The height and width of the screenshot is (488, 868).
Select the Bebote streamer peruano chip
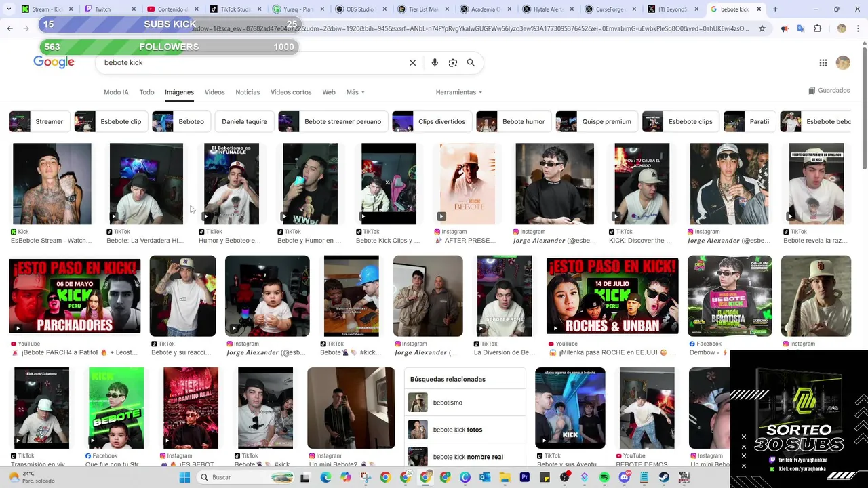332,121
